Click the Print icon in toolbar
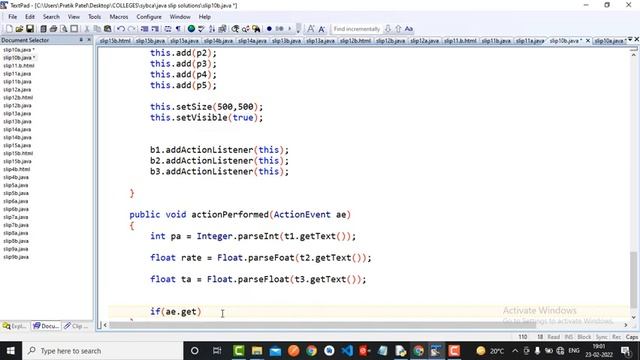This screenshot has width=640, height=360. [53, 29]
